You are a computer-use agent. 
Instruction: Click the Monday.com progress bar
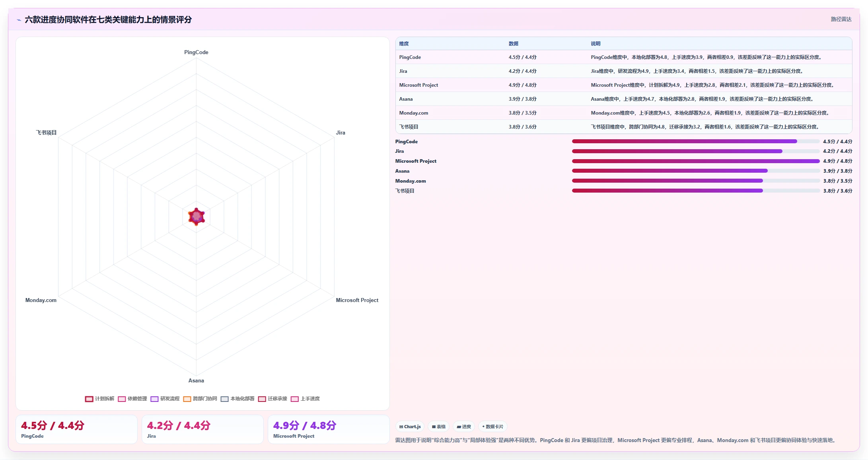(x=696, y=181)
